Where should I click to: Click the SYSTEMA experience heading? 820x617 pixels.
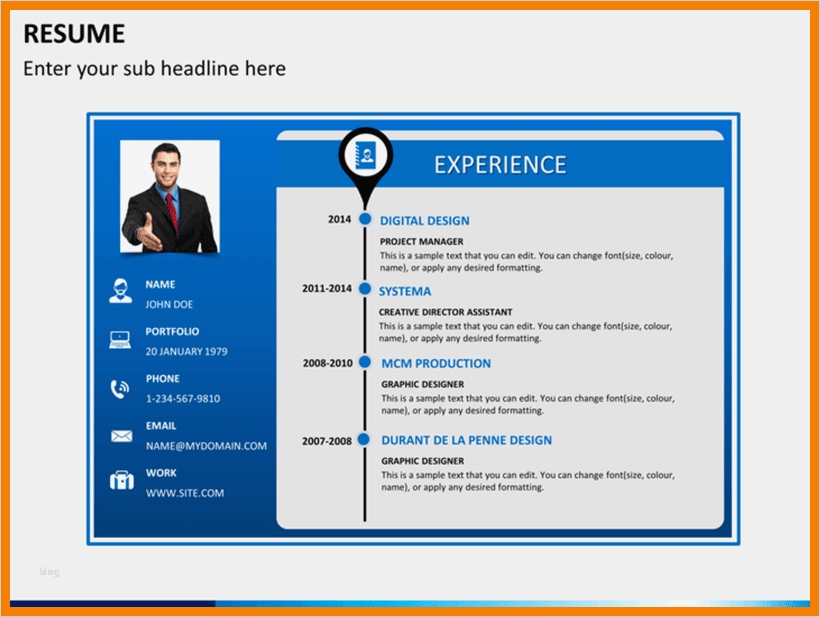tap(404, 291)
